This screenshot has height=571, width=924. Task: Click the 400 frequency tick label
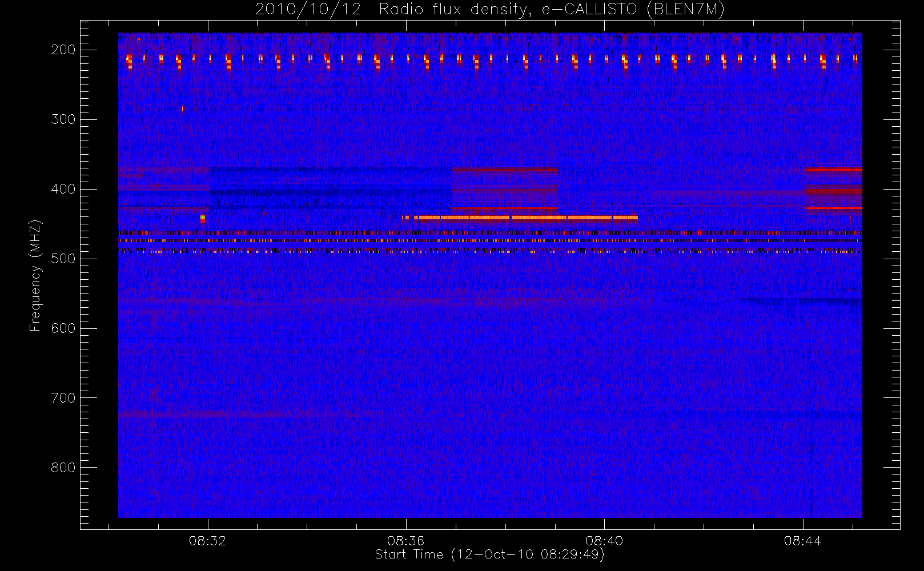click(x=63, y=189)
